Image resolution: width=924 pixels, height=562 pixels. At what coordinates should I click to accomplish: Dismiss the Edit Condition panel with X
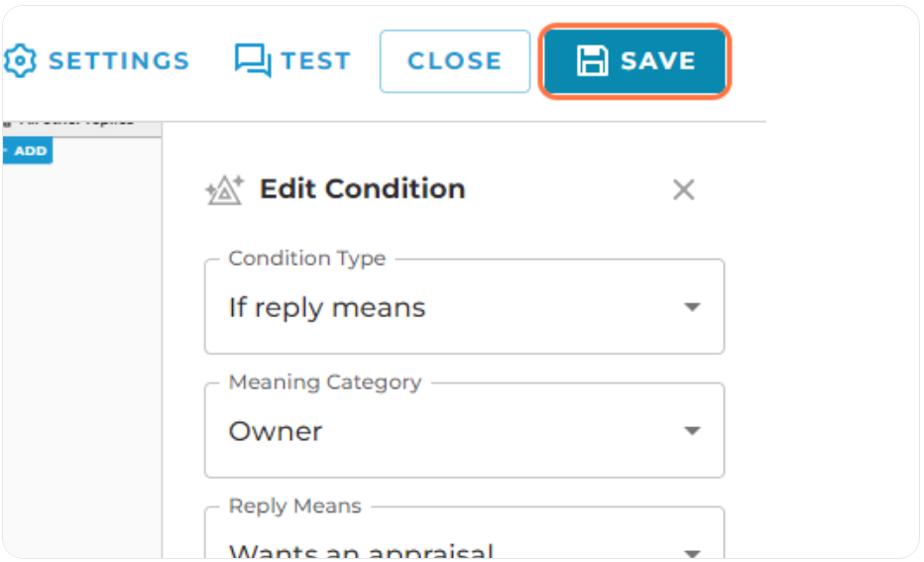point(683,189)
